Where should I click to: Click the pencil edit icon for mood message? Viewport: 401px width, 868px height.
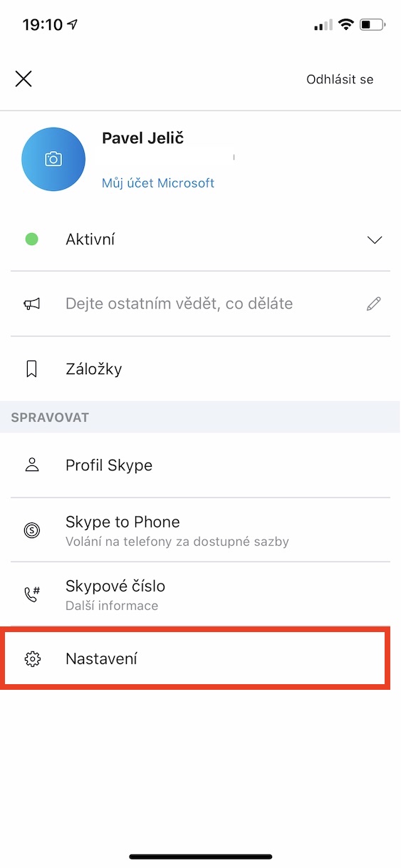(373, 304)
